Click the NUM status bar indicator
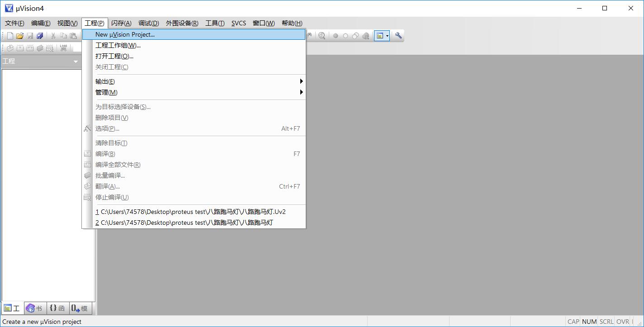This screenshot has width=644, height=327. click(589, 322)
